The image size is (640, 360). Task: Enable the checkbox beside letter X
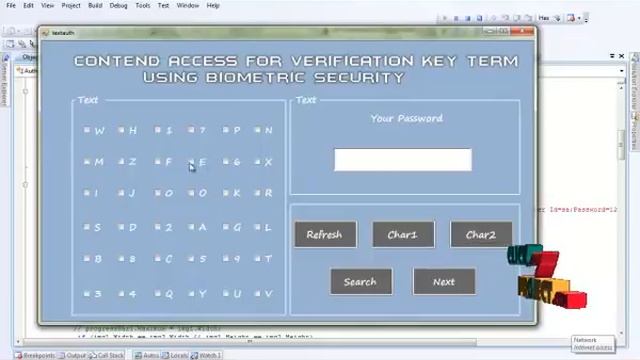pos(257,162)
